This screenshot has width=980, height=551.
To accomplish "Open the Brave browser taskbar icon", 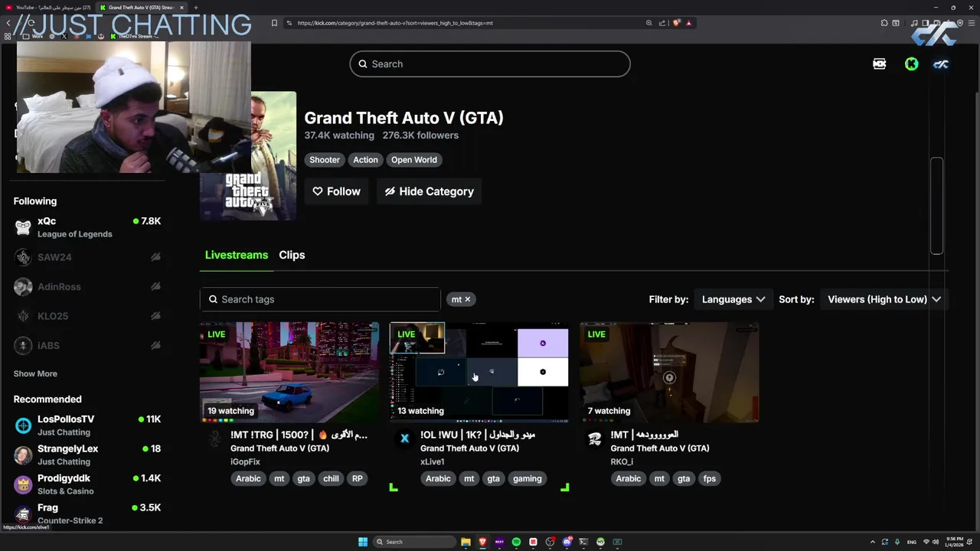I will coord(482,542).
